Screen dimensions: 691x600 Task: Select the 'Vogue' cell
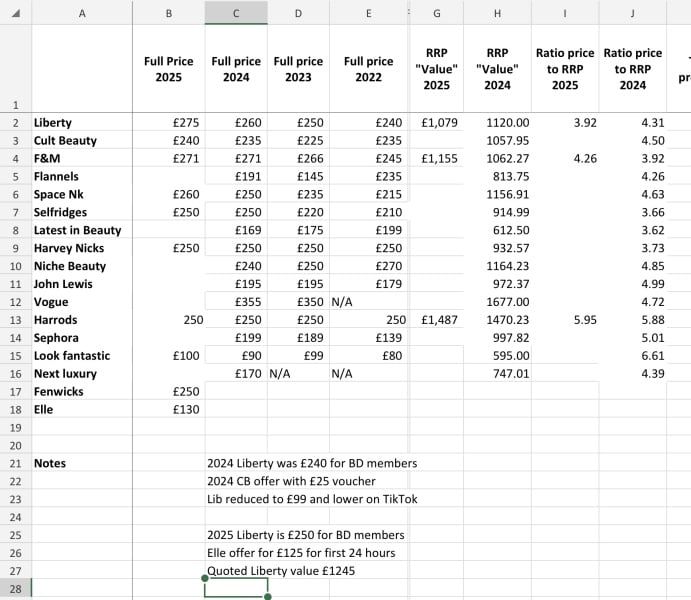[x=82, y=302]
